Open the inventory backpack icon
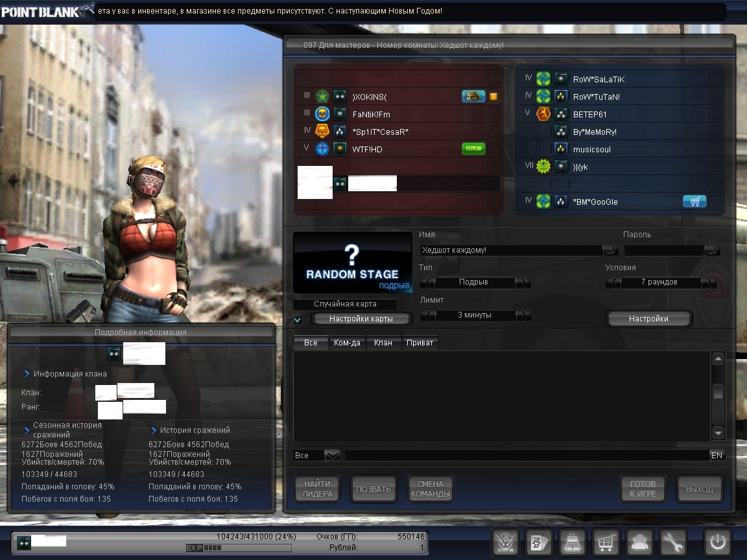The width and height of the screenshot is (747, 560). (x=572, y=542)
